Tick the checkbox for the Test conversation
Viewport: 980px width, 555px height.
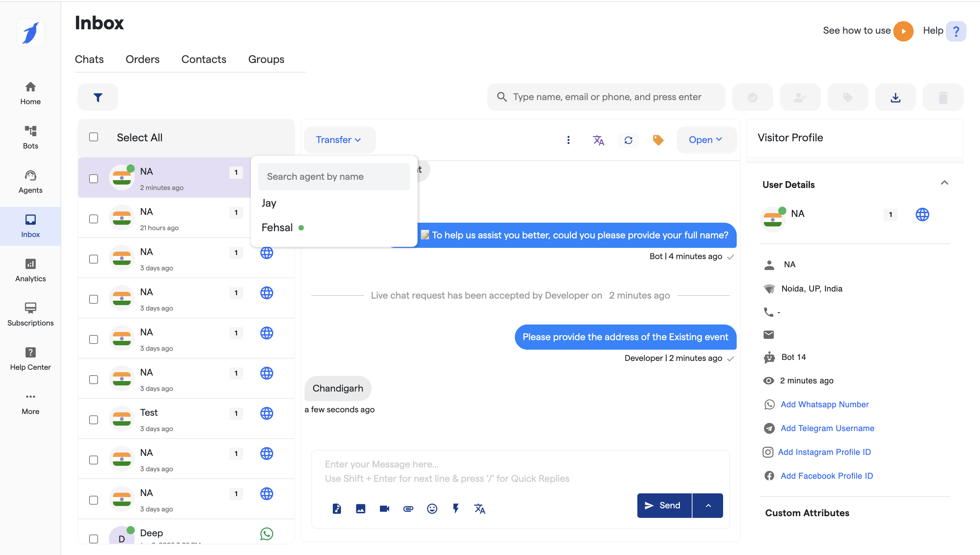[94, 420]
